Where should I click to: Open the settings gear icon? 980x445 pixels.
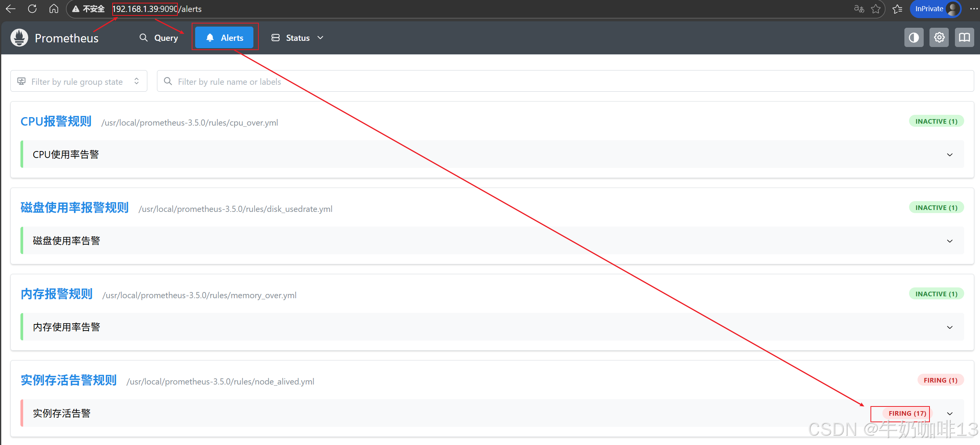[939, 38]
